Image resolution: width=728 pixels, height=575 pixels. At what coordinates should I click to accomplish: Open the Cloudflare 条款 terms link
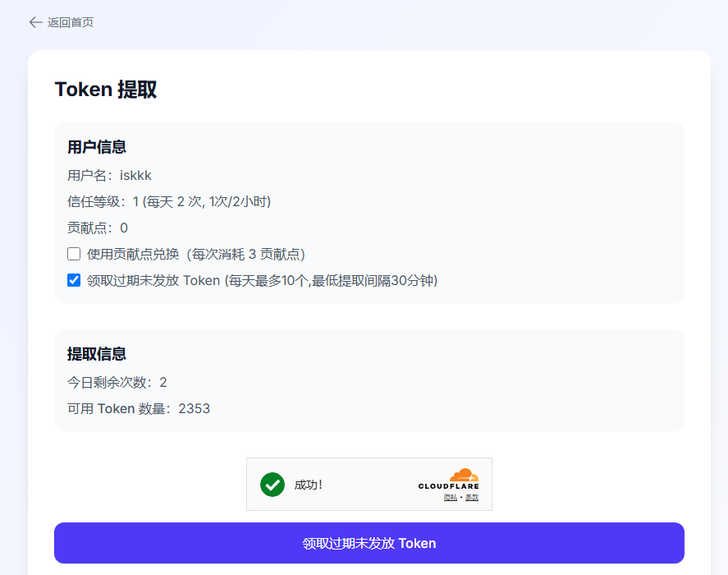click(x=472, y=496)
